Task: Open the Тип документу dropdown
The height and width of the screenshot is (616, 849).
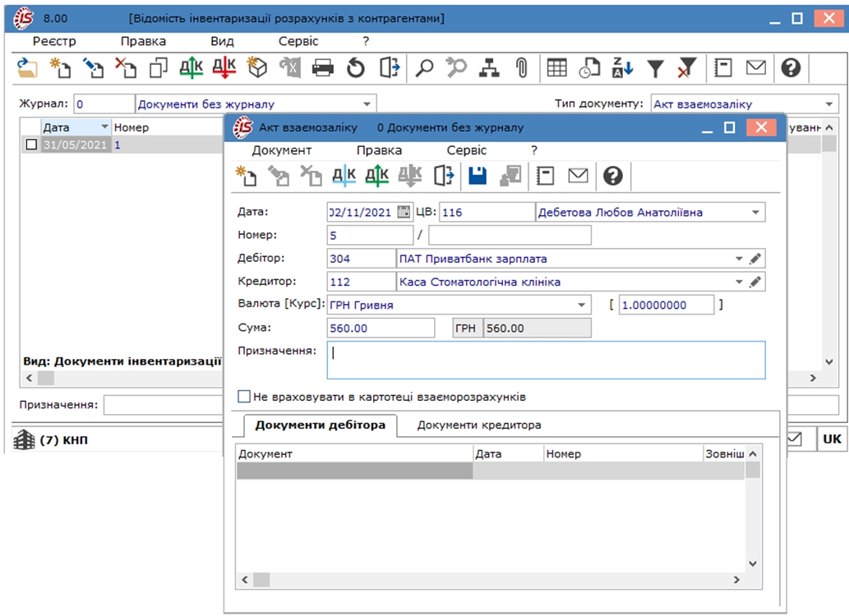Action: click(829, 103)
